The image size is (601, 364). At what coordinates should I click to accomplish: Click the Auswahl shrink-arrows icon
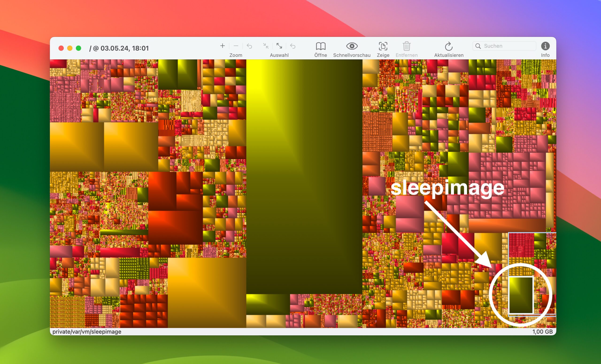point(266,46)
